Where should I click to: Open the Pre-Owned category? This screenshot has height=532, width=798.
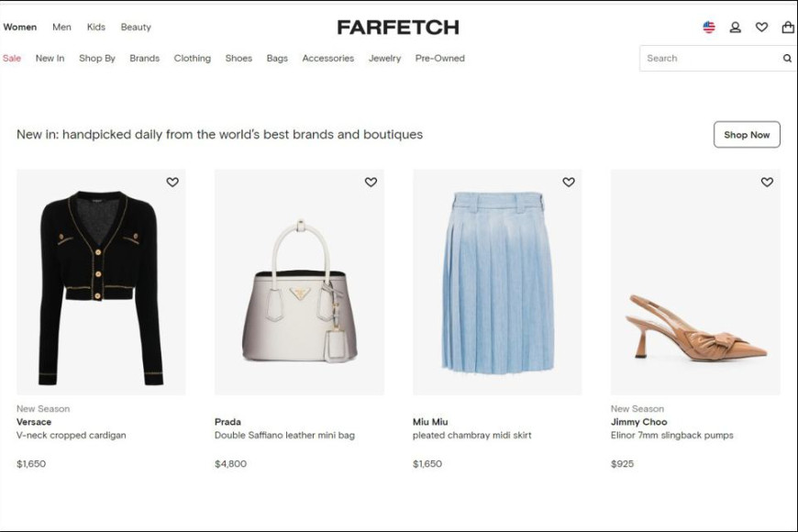[x=439, y=59]
